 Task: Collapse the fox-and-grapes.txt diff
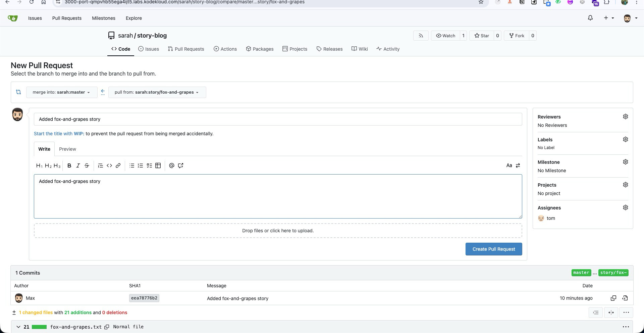coord(18,327)
